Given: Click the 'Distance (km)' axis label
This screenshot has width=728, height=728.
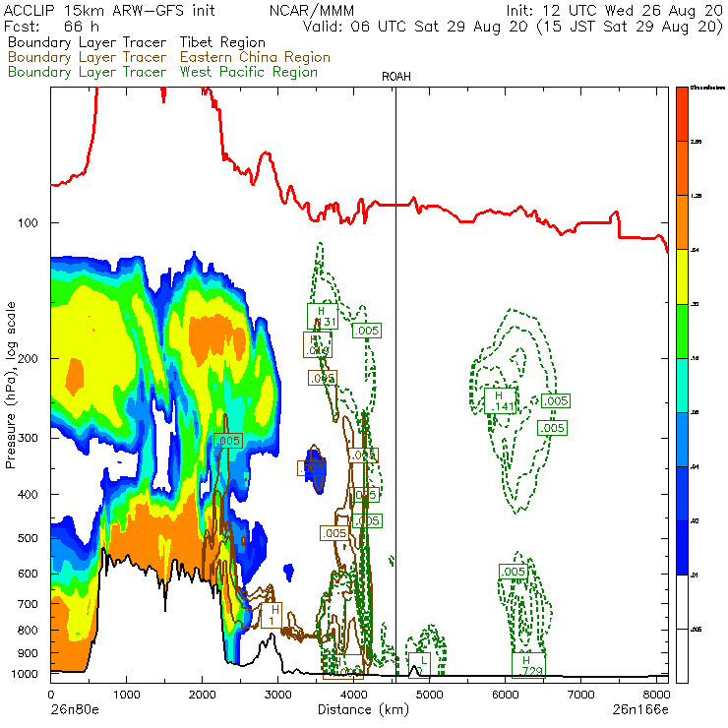Looking at the screenshot, I should [363, 710].
